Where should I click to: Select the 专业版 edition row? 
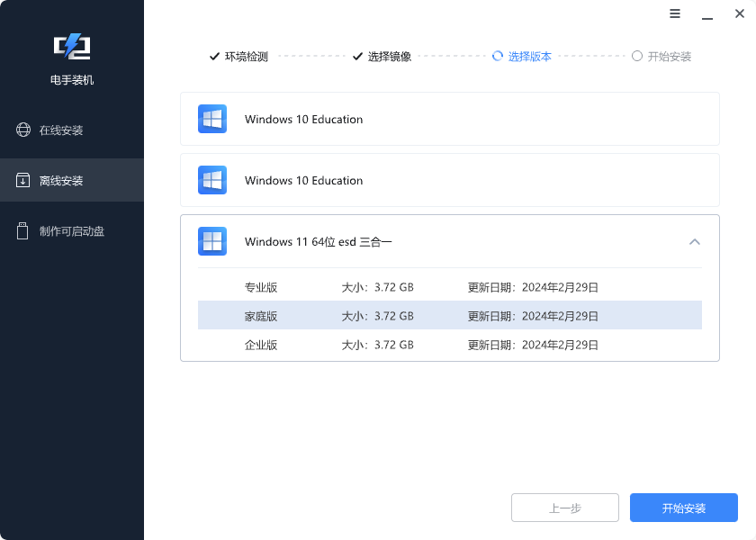(x=450, y=288)
